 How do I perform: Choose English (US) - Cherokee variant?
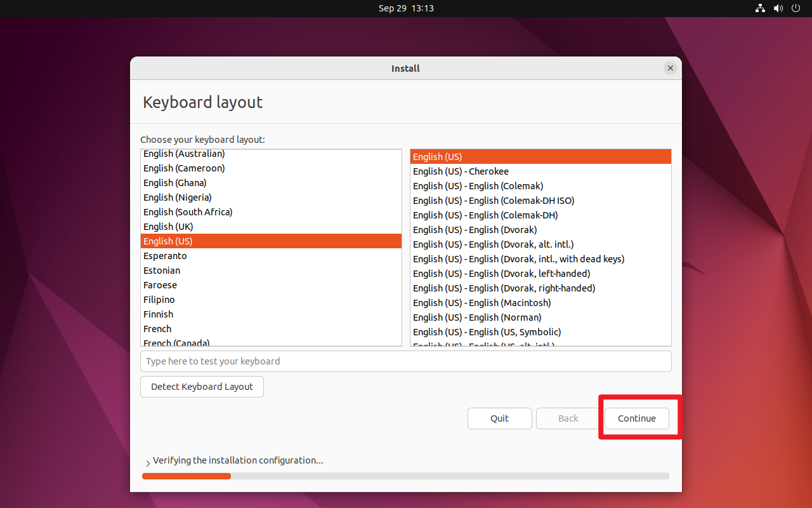pos(540,171)
